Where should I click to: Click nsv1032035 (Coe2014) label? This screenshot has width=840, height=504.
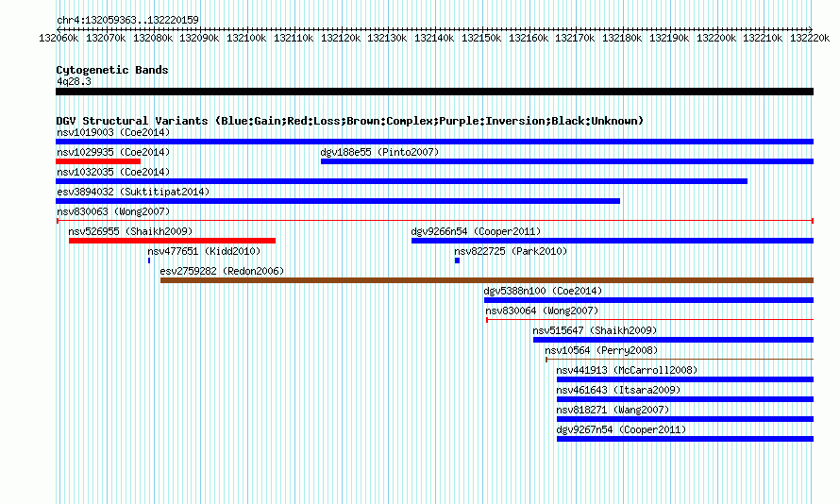point(113,172)
